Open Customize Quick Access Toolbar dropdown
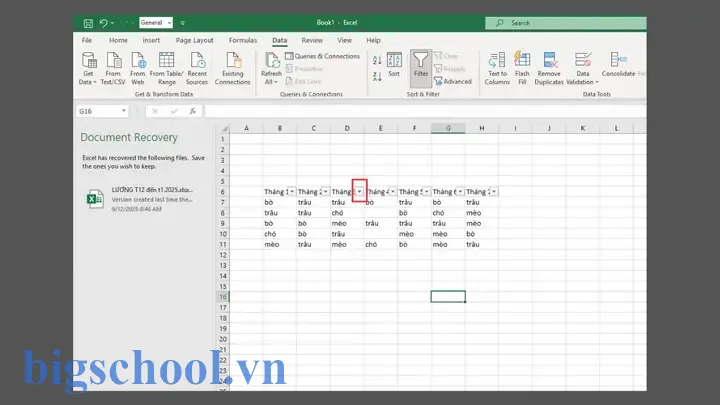This screenshot has width=720, height=405. pyautogui.click(x=182, y=23)
